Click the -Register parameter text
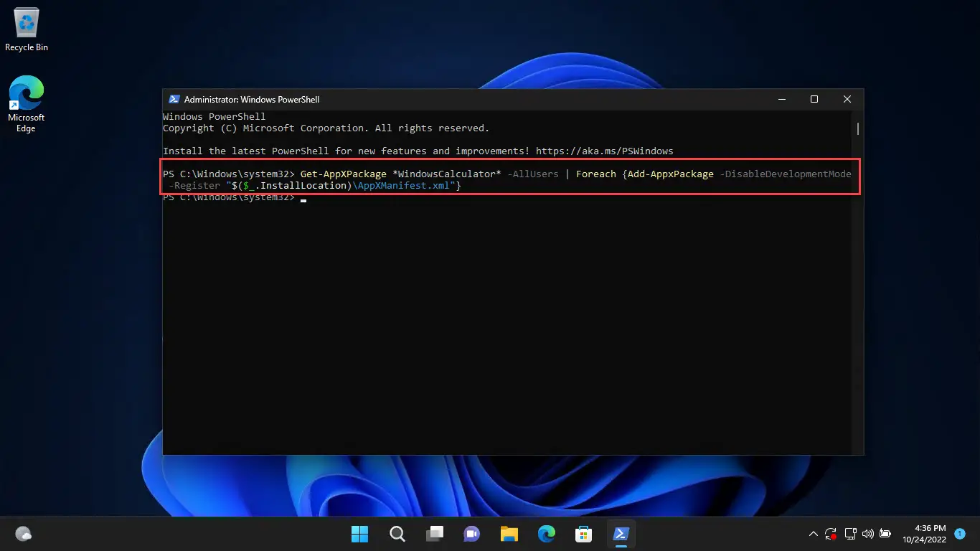Viewport: 980px width, 551px height. tap(194, 185)
